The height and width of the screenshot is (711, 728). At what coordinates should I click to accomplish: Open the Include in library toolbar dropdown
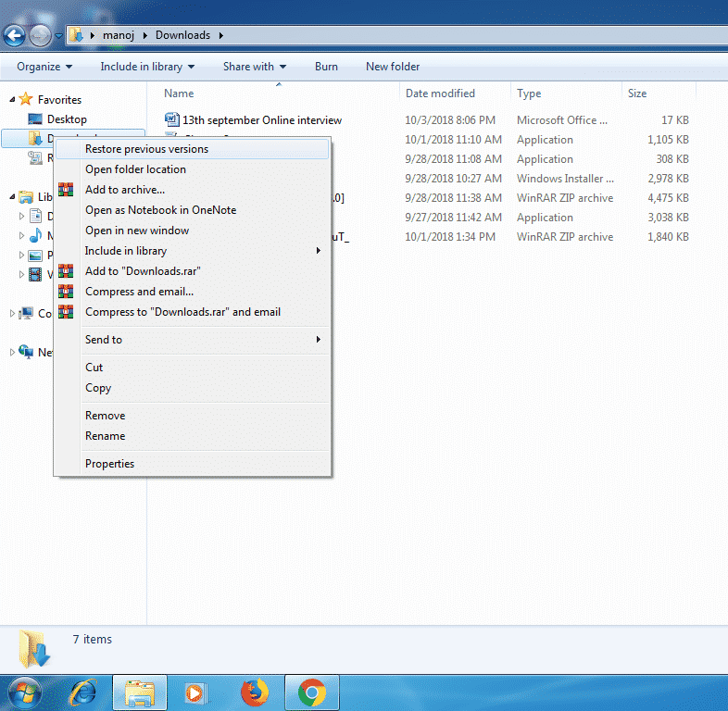point(147,67)
